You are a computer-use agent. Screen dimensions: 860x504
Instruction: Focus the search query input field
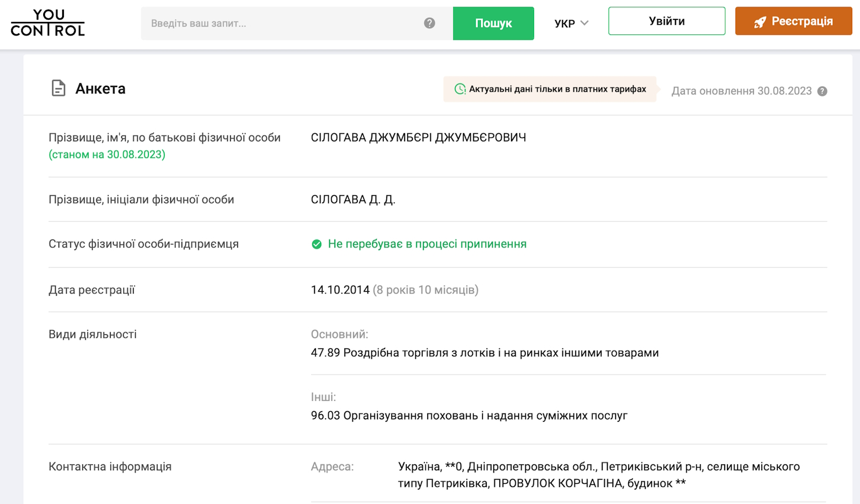284,24
